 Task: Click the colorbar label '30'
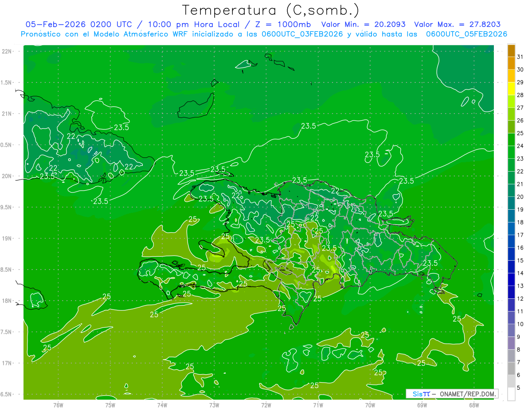(x=520, y=70)
